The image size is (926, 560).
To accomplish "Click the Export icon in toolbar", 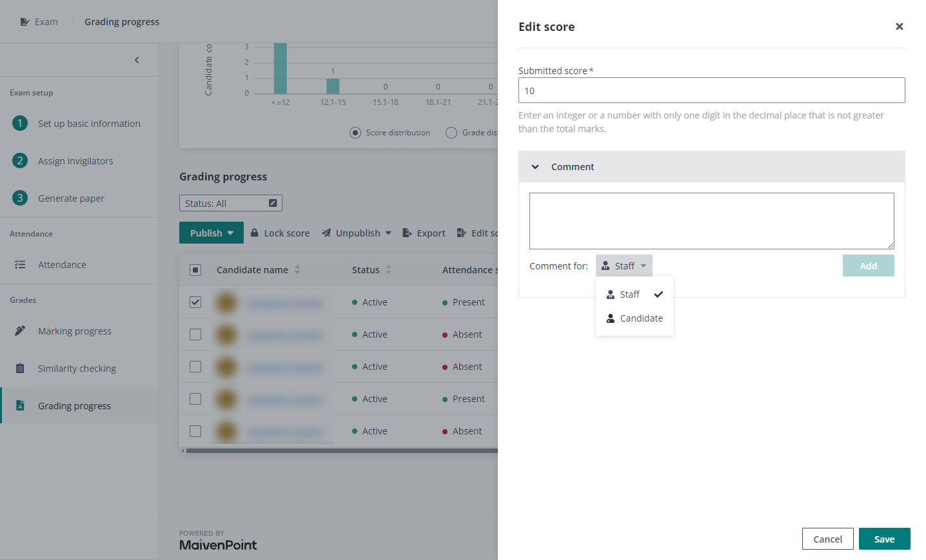I will pos(407,233).
